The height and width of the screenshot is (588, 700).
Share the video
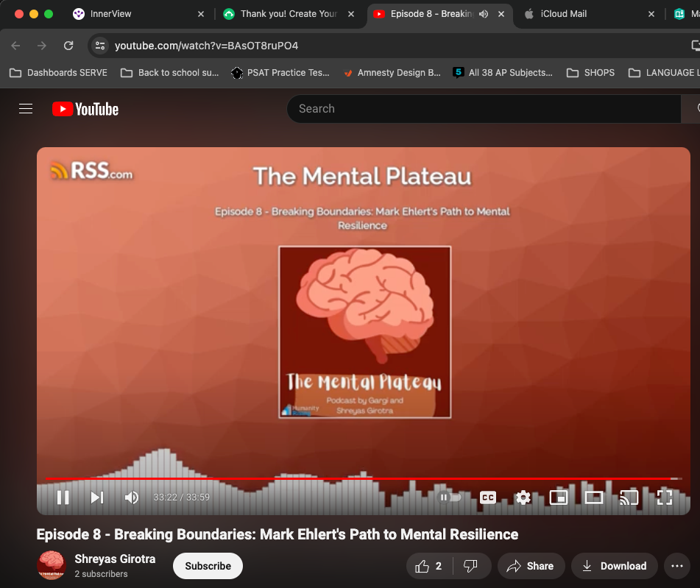(531, 566)
